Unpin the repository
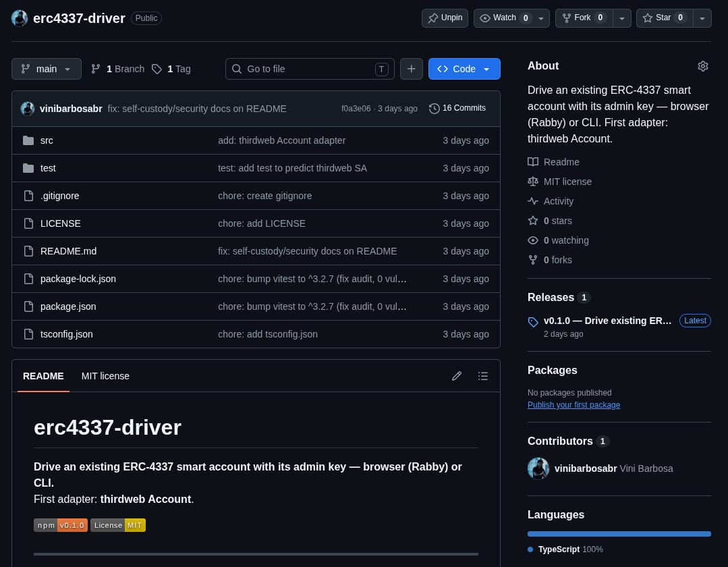The height and width of the screenshot is (567, 728). point(445,18)
